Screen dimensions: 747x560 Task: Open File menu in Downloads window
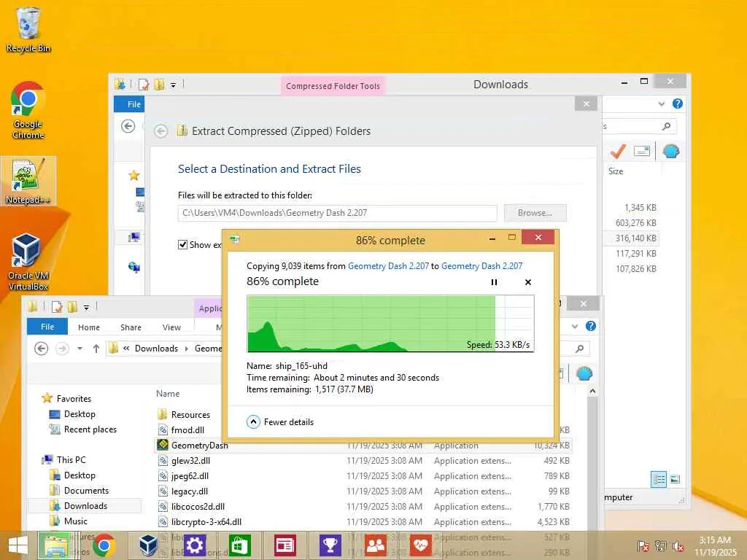pyautogui.click(x=129, y=104)
